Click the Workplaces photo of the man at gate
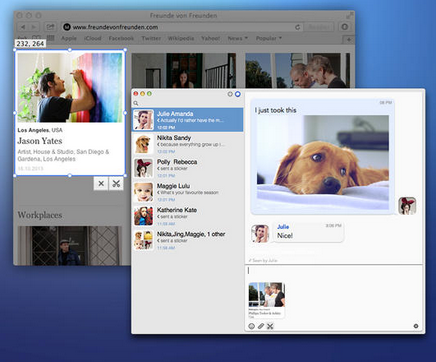This screenshot has width=436, height=362. [70, 246]
